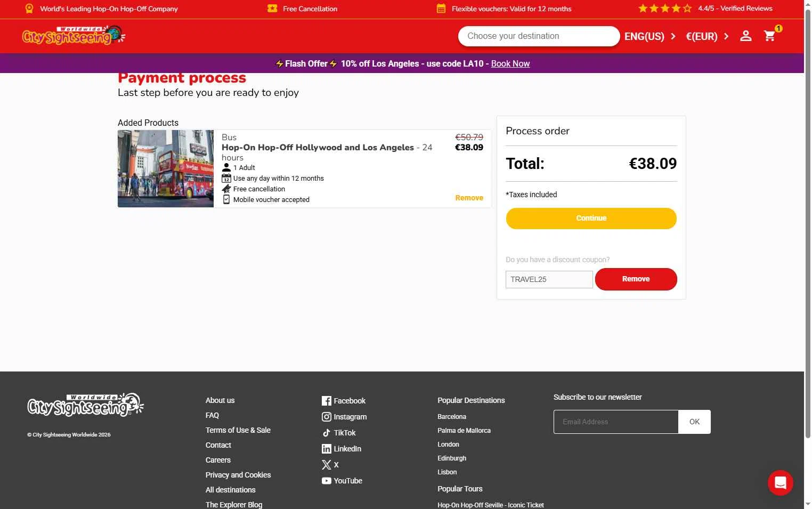Click the 1 Adult person icon

[226, 167]
